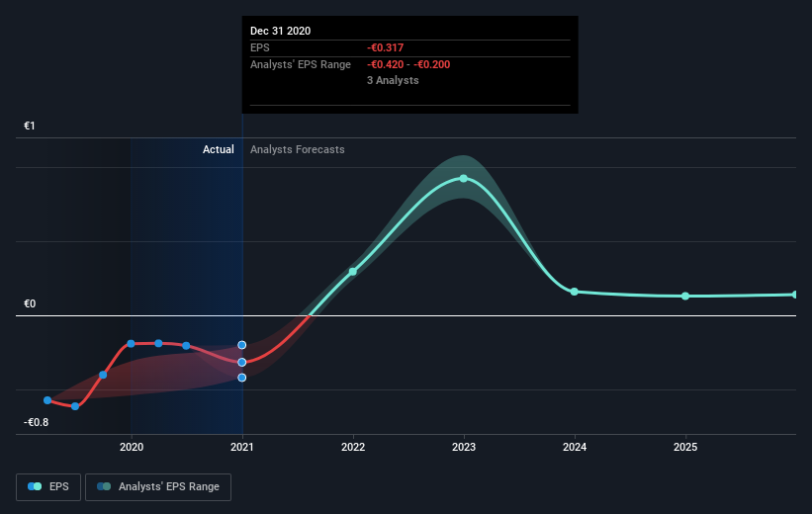Select the EPS data point at start of 2020

click(x=131, y=344)
